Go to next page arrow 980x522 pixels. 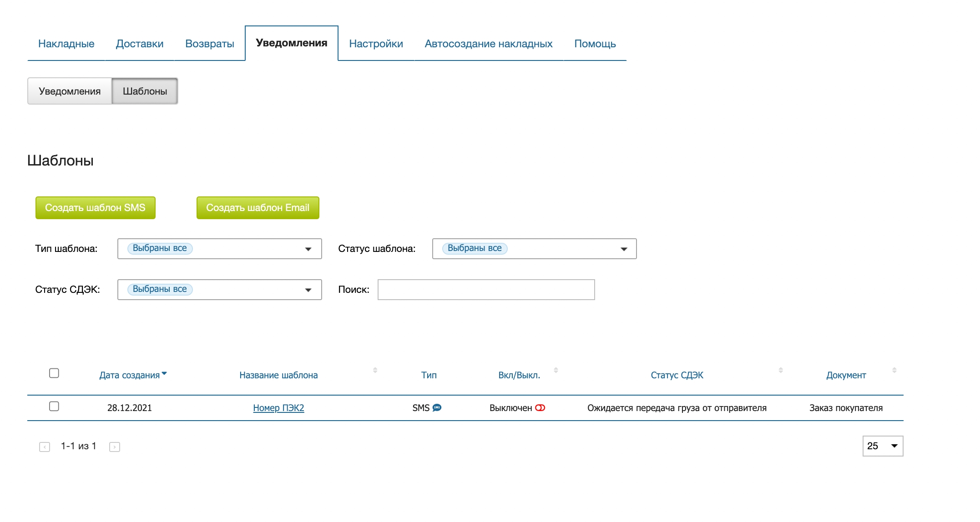tap(115, 447)
